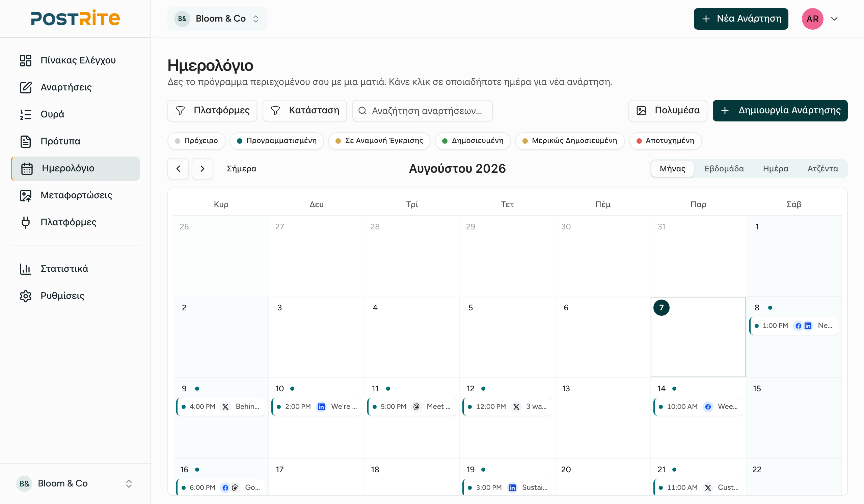Switch to the Εβδομάδα view tab
This screenshot has height=504, width=864.
pos(724,169)
